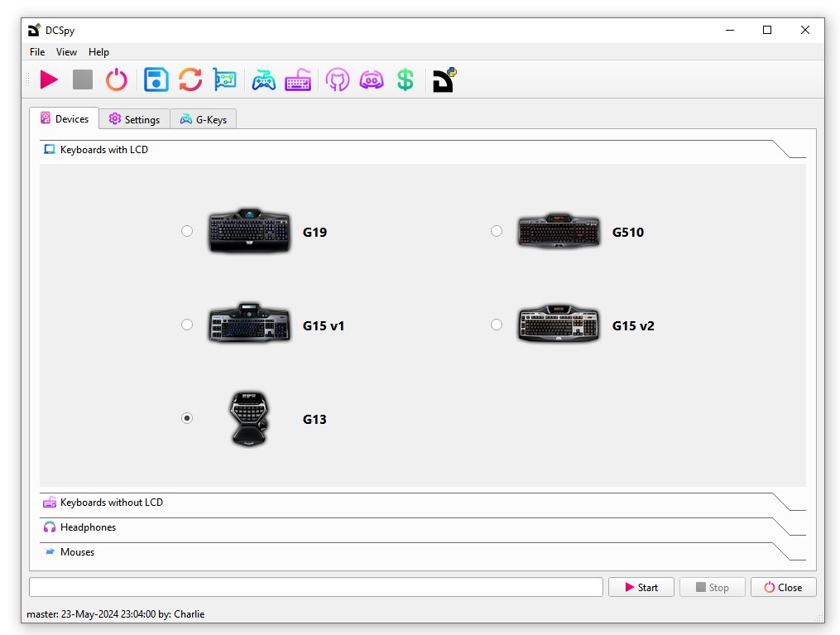Click the gamepad controller toolbar icon
Viewport: 840px width, 635px height.
[264, 80]
